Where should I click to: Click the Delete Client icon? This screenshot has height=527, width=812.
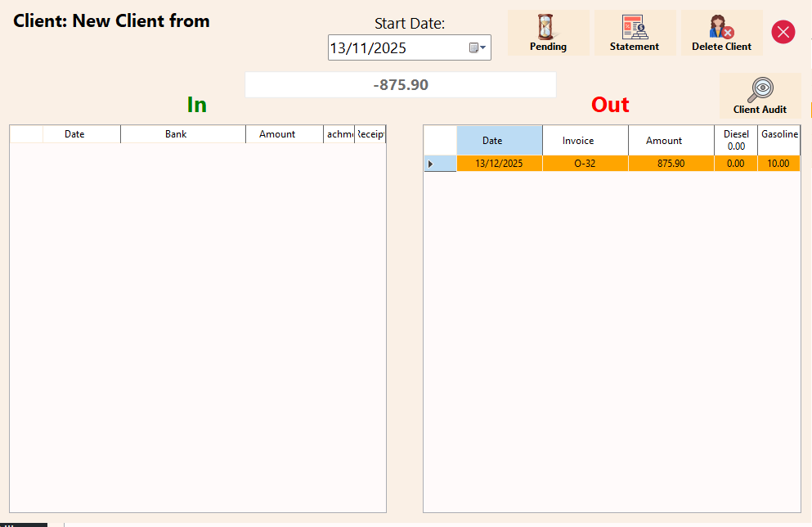(x=722, y=27)
